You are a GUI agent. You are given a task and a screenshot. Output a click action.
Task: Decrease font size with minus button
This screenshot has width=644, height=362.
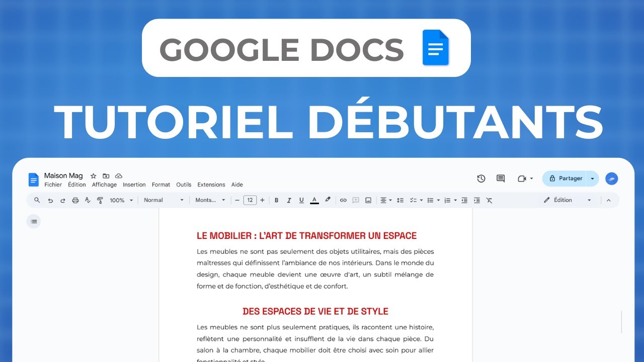point(237,200)
